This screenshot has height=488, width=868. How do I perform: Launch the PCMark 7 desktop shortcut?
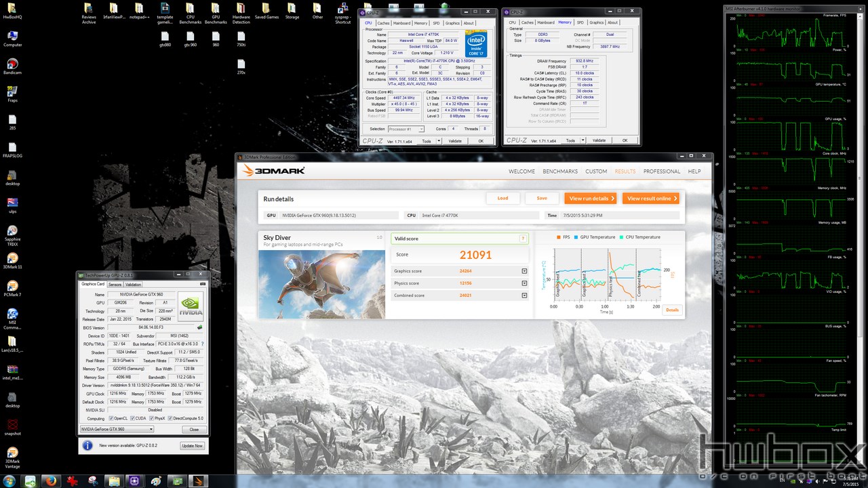12,289
